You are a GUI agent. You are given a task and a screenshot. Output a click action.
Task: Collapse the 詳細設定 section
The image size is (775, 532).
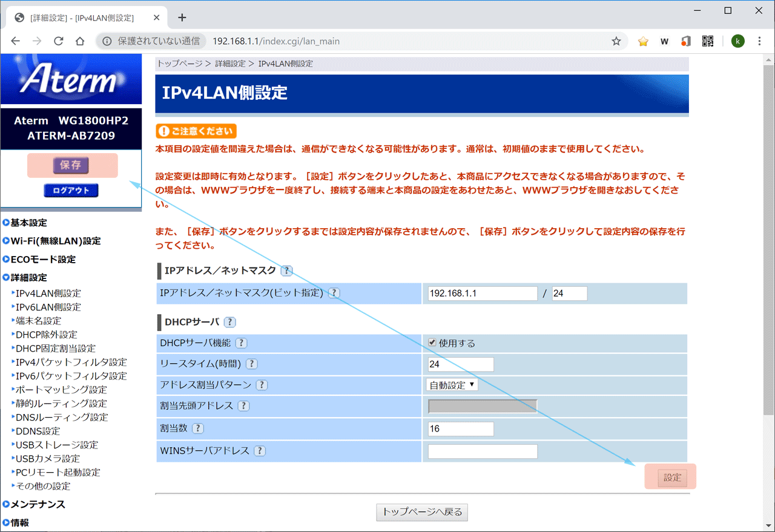tap(25, 277)
